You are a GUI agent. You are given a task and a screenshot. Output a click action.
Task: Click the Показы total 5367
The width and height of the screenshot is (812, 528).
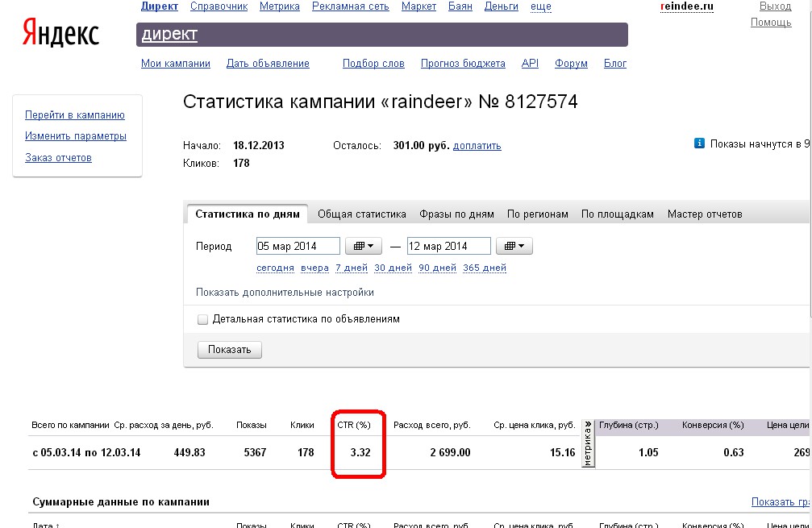click(x=255, y=452)
